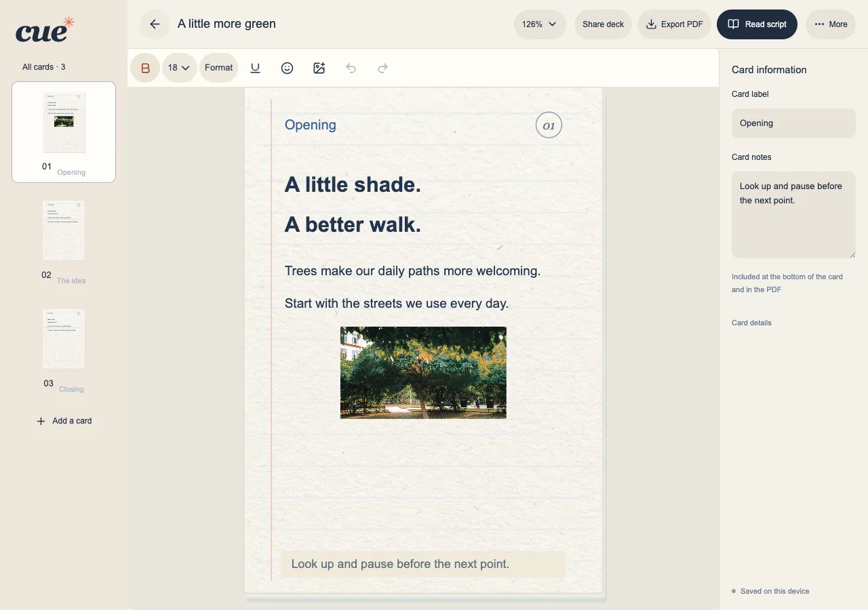Click the heading 'A little shade.'
The width and height of the screenshot is (868, 610).
click(353, 184)
